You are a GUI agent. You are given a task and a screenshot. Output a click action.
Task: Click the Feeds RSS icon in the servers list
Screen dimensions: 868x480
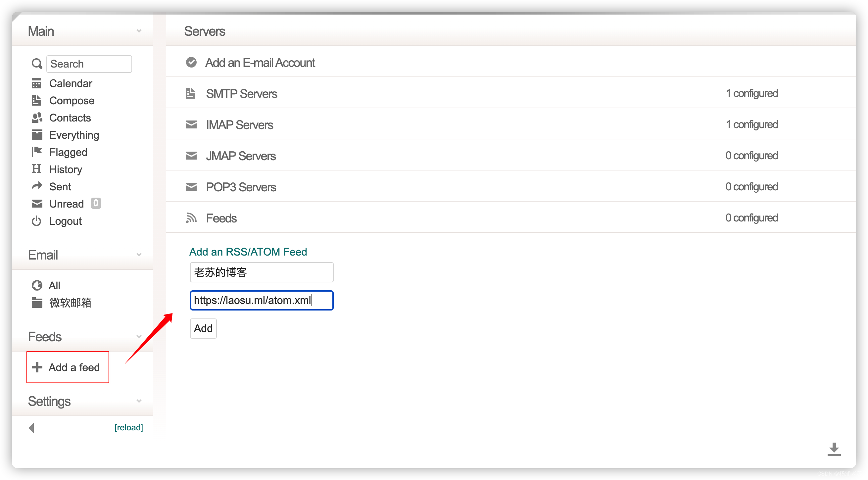coord(191,218)
